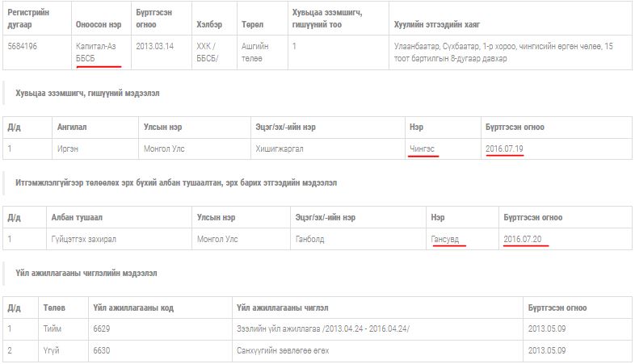Viewport: 635px width, 364px height.
Task: Click the underlined date 2016.07.19
Action: [505, 149]
